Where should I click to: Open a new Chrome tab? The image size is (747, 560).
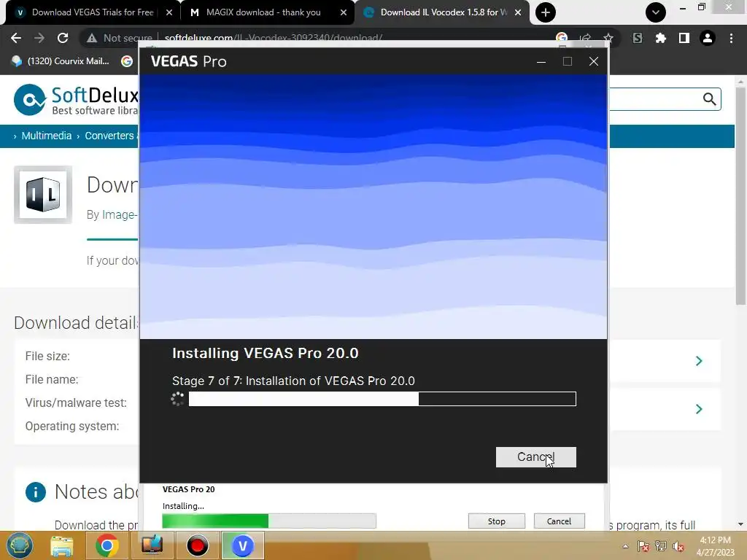(x=546, y=12)
